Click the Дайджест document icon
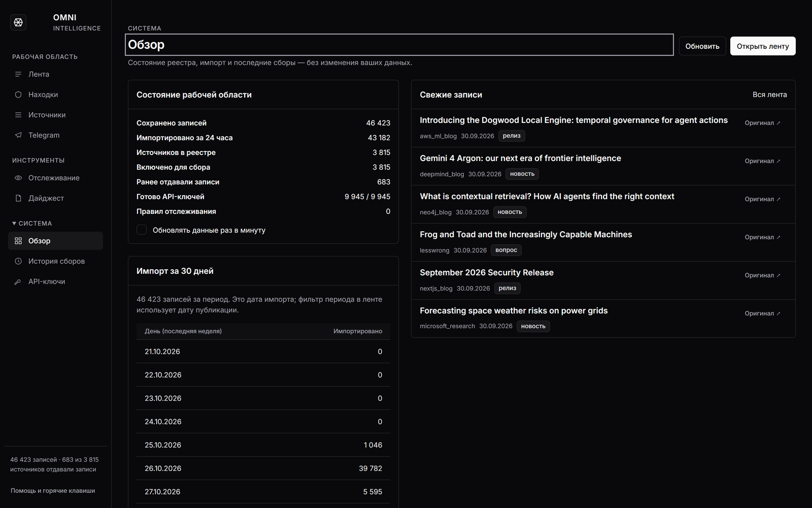The image size is (812, 508). tap(18, 198)
